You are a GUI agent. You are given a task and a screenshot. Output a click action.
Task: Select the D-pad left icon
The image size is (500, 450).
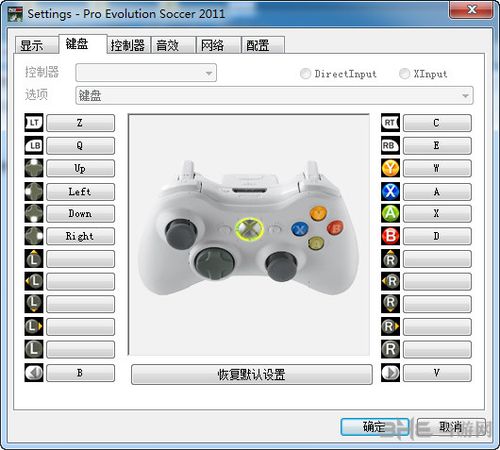point(34,192)
